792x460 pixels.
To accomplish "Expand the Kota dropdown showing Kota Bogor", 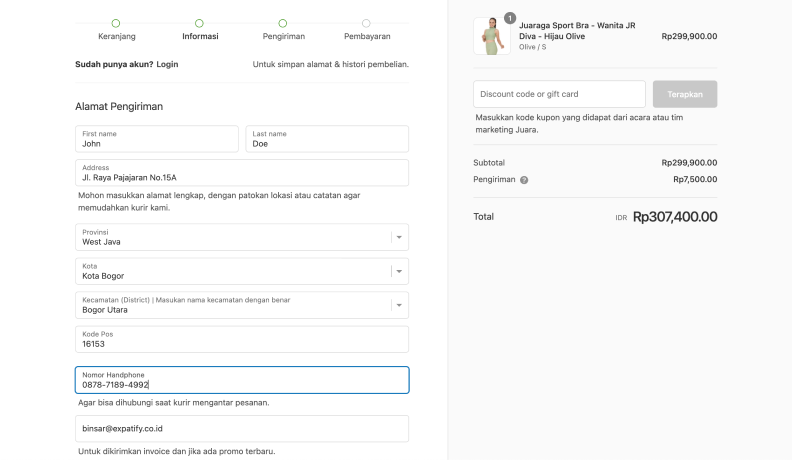I will point(242,271).
